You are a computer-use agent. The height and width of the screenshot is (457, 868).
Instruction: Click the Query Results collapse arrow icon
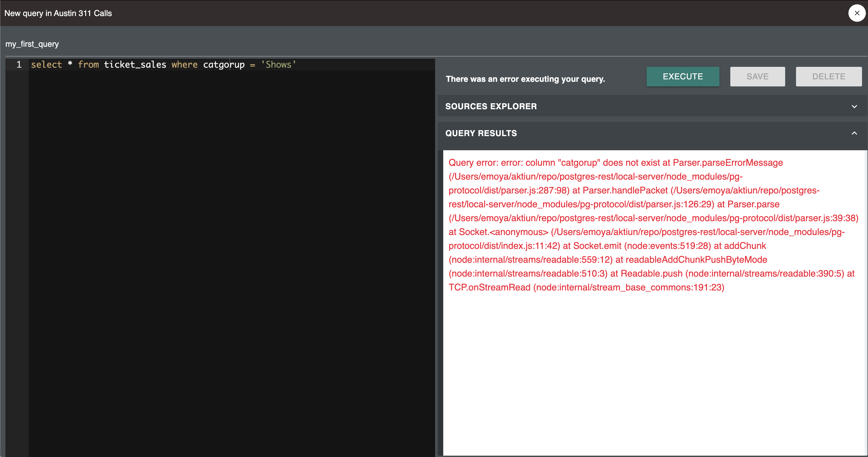[854, 133]
